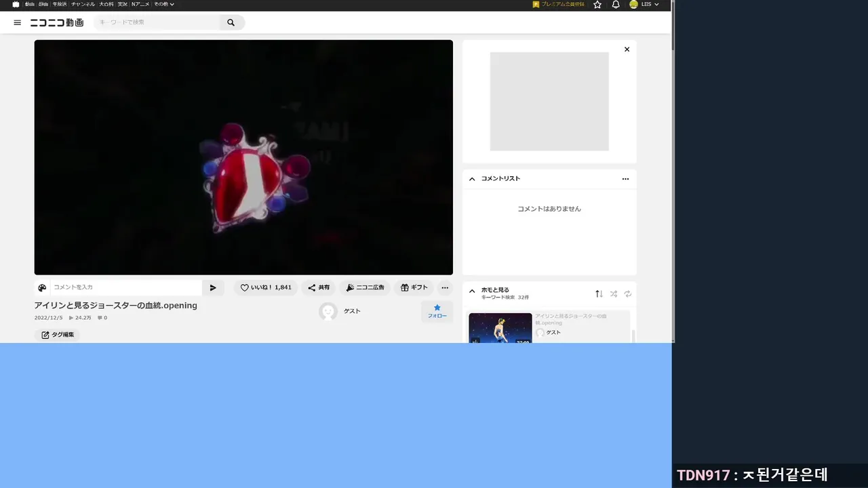The image size is (868, 488).
Task: Collapse the コメントリスト panel
Action: 472,179
